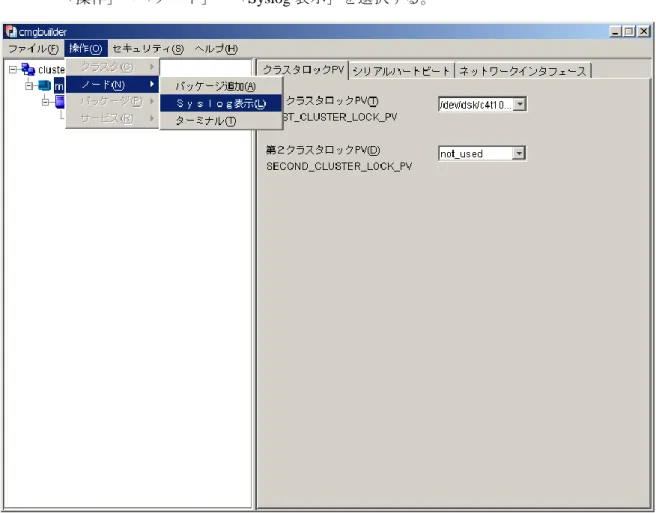656x513 pixels.
Task: Minimize the cmgbuilder window
Action: (x=615, y=32)
